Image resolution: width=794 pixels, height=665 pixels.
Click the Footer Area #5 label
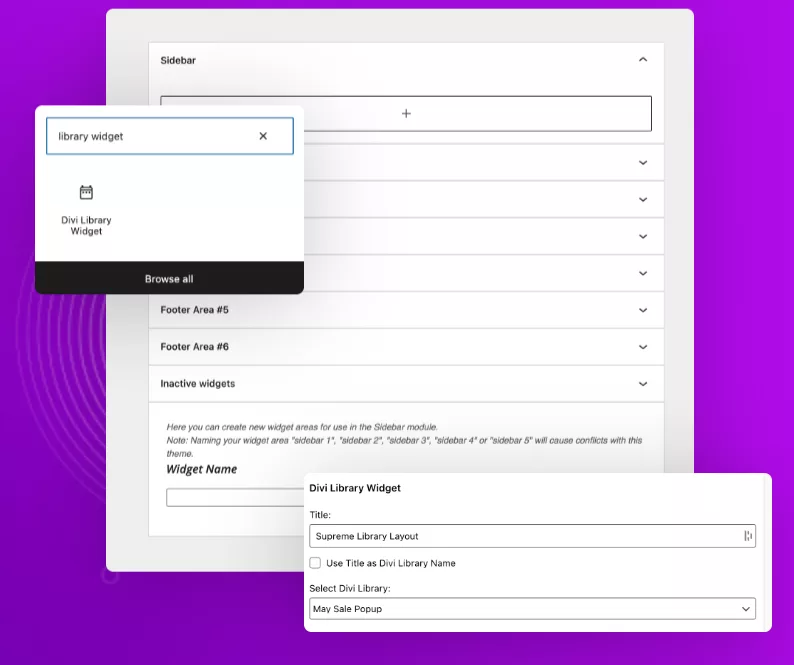click(x=194, y=310)
